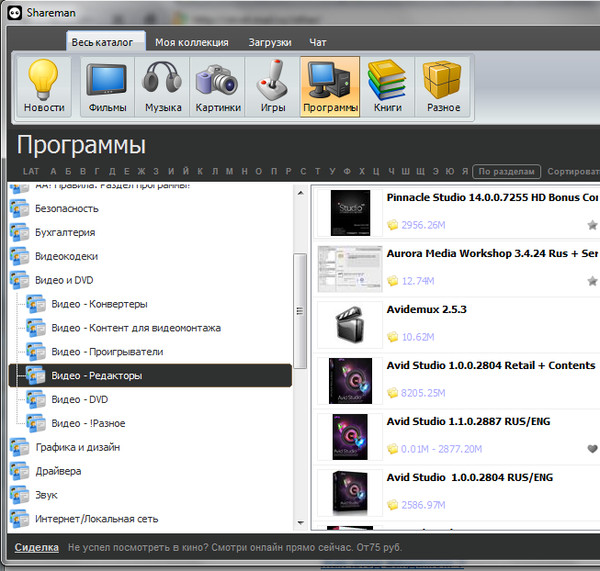Open Pinnacle Studio 14 thumbnail
The height and width of the screenshot is (571, 600).
click(x=350, y=213)
